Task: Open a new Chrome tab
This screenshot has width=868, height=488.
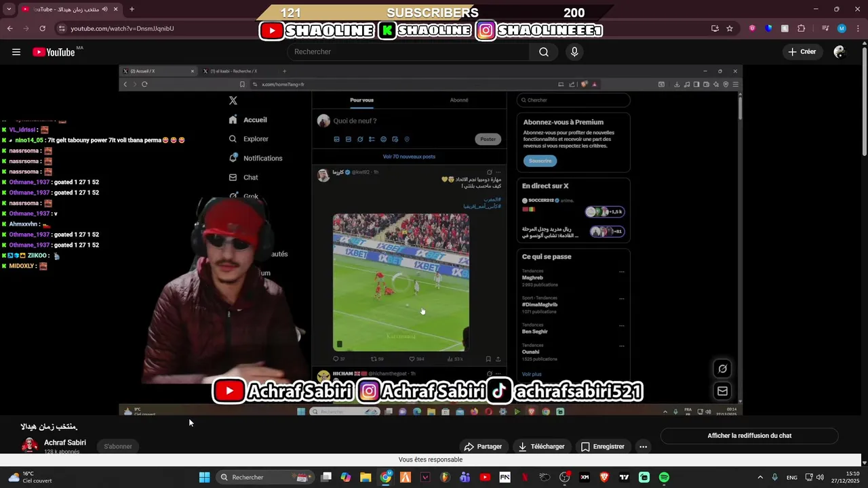Action: pos(132,9)
